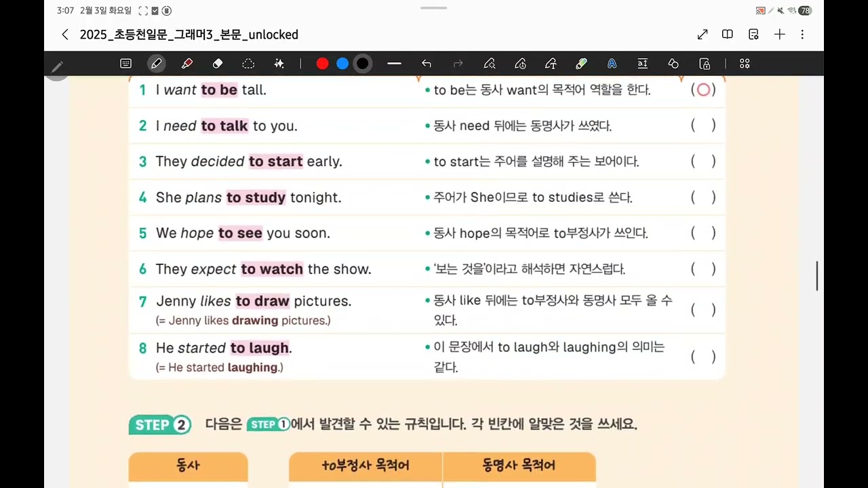Tap the screen cast status icon

click(760, 11)
